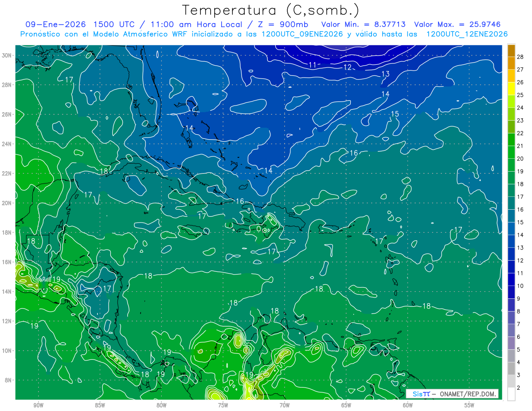This screenshot has height=411, width=532.
Task: Click the '20N' latitude label
Action: 6,203
